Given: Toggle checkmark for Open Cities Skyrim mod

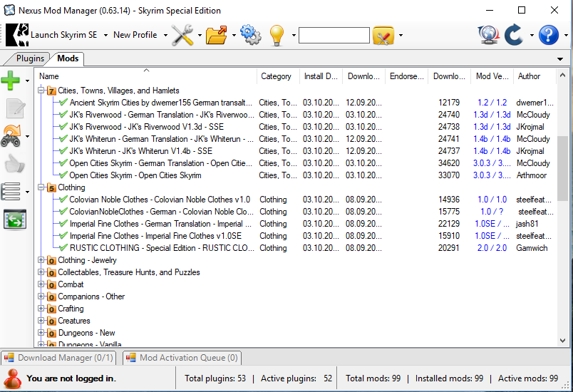Looking at the screenshot, I should pyautogui.click(x=63, y=175).
